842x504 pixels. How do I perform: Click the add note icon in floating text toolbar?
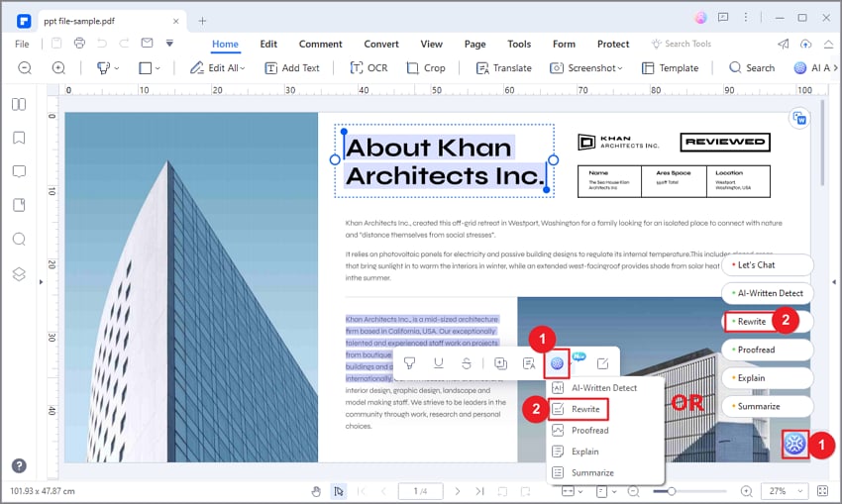(500, 363)
